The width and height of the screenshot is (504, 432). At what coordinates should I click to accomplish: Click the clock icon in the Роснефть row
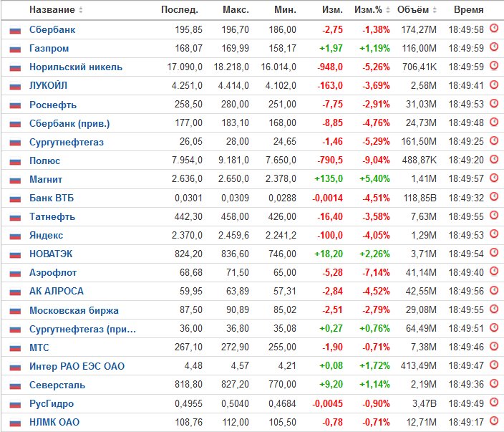tap(494, 103)
